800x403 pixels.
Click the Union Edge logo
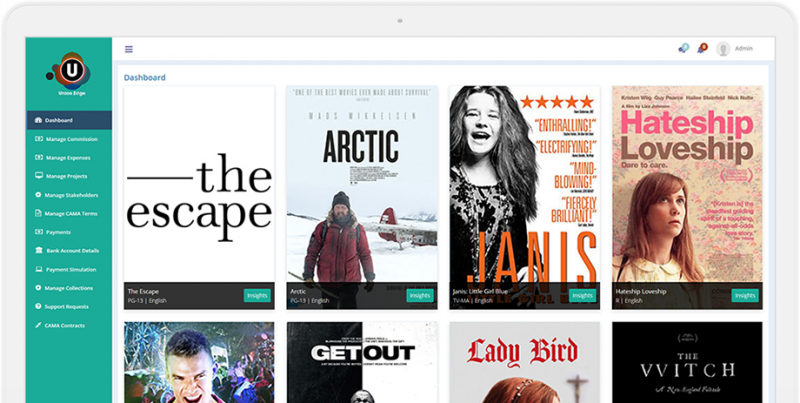click(69, 71)
